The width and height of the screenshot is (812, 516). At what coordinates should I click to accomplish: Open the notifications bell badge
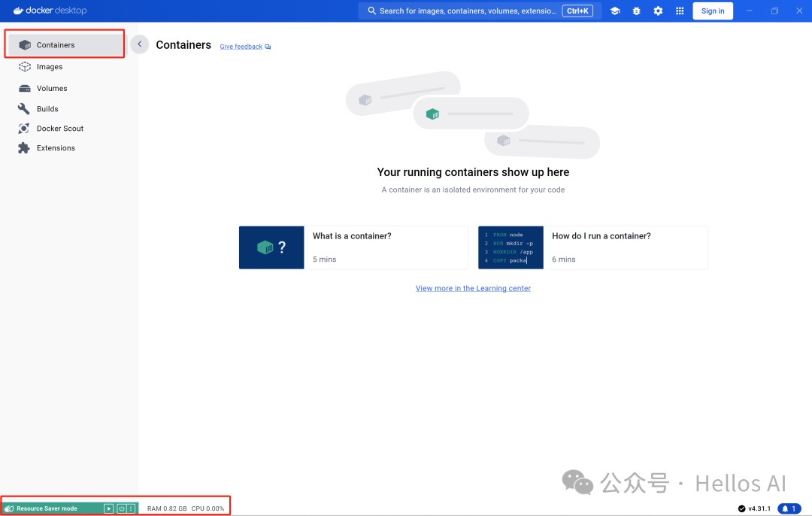[789, 508]
